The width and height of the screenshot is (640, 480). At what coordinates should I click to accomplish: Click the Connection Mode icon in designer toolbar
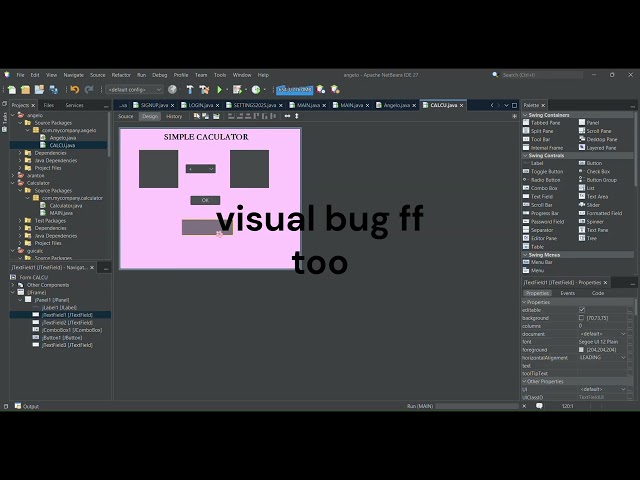tap(206, 116)
